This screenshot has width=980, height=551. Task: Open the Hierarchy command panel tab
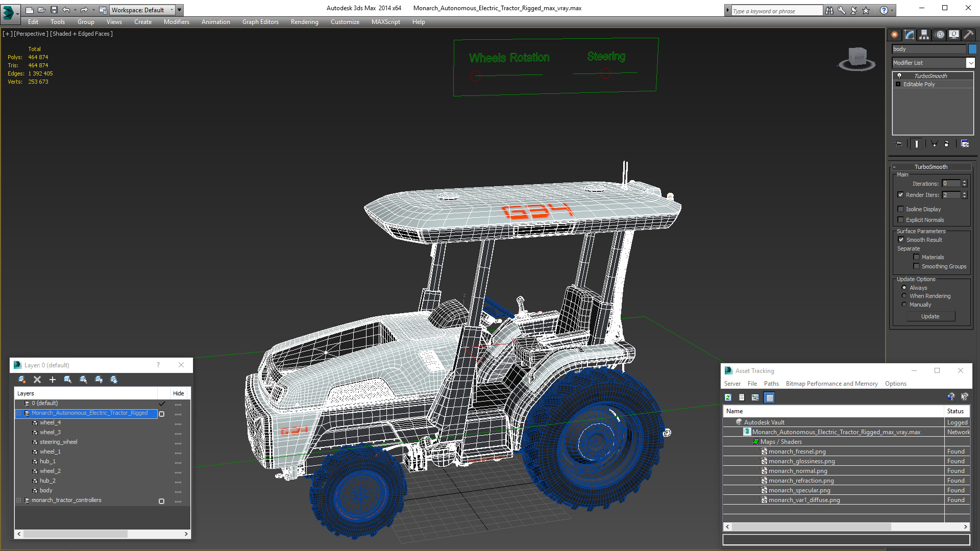click(x=924, y=35)
